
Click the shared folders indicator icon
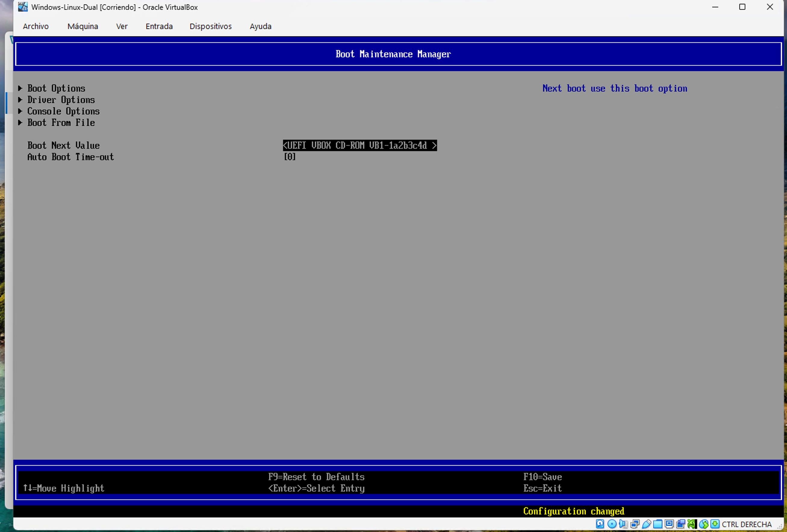(x=658, y=524)
